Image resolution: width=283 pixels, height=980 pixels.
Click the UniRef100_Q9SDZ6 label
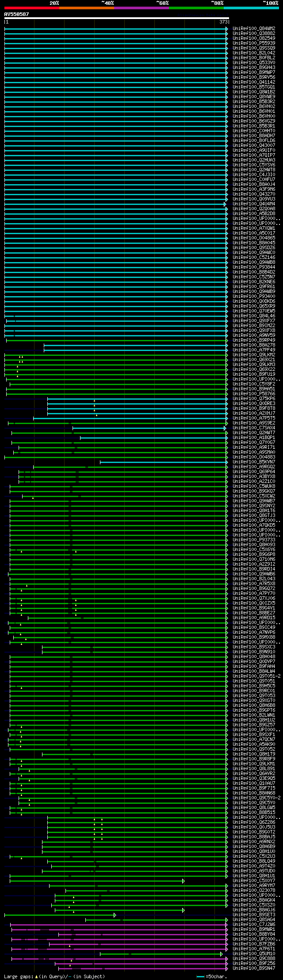(254, 247)
